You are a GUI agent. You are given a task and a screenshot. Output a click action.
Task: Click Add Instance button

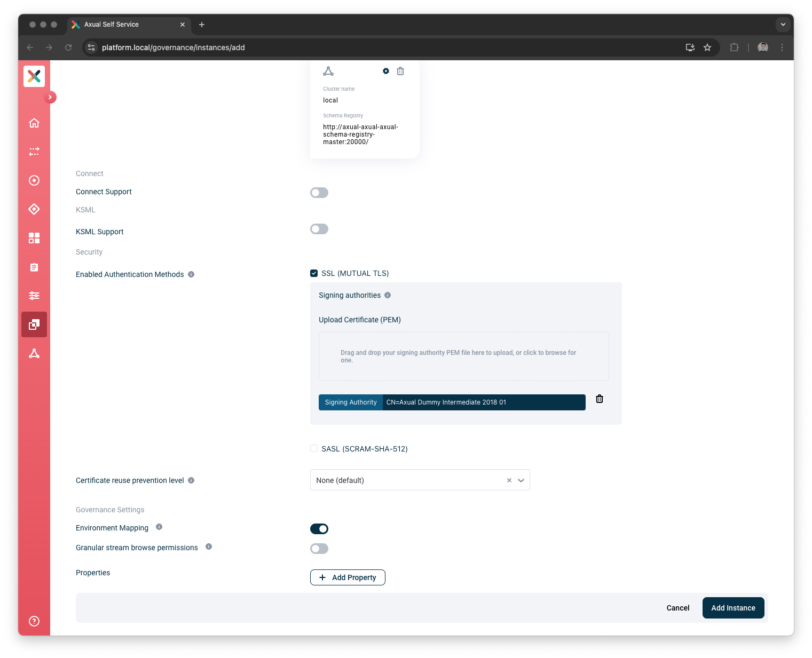pyautogui.click(x=734, y=608)
